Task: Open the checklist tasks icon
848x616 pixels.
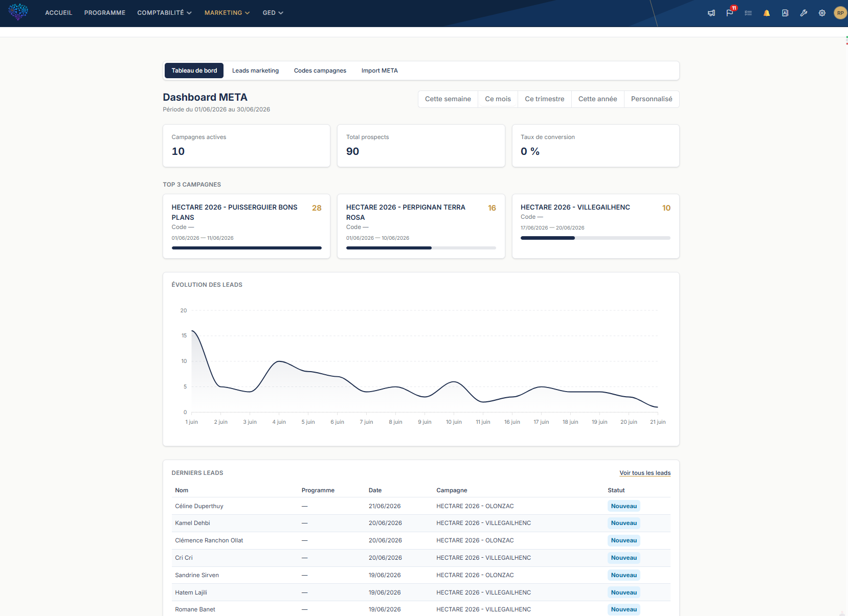Action: pyautogui.click(x=748, y=13)
